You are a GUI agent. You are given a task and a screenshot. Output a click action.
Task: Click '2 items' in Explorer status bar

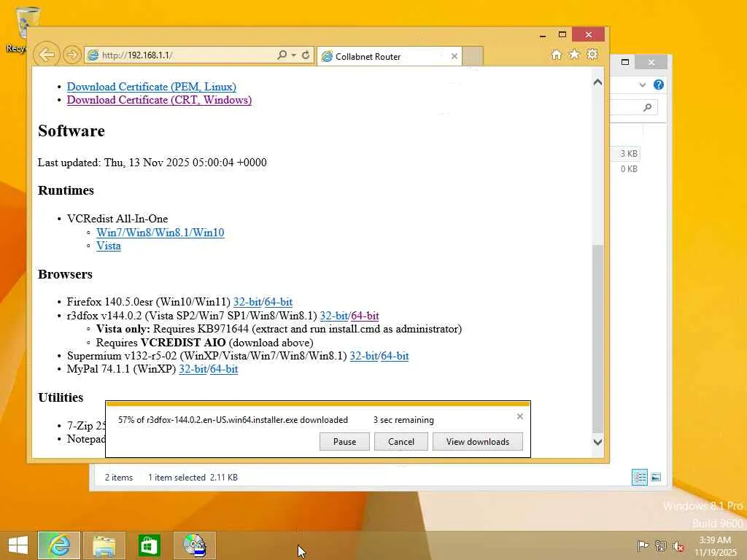[x=119, y=477]
